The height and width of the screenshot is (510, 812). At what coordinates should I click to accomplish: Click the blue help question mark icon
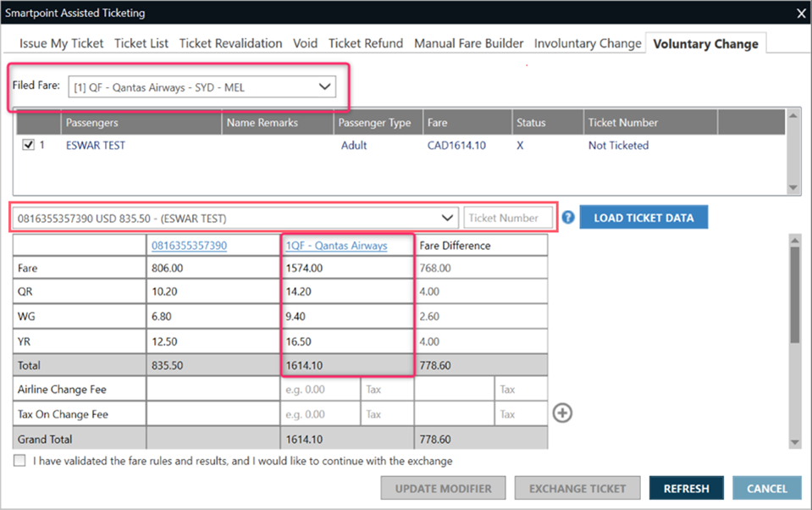pyautogui.click(x=568, y=218)
